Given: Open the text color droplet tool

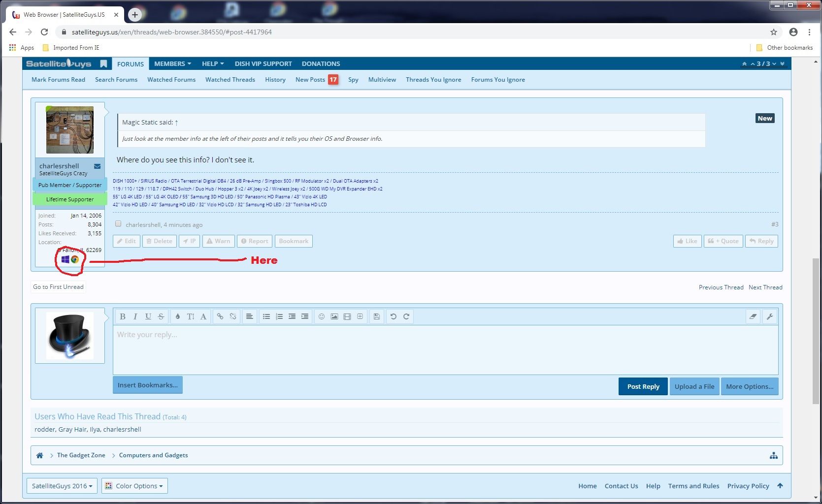Looking at the screenshot, I should click(x=177, y=316).
